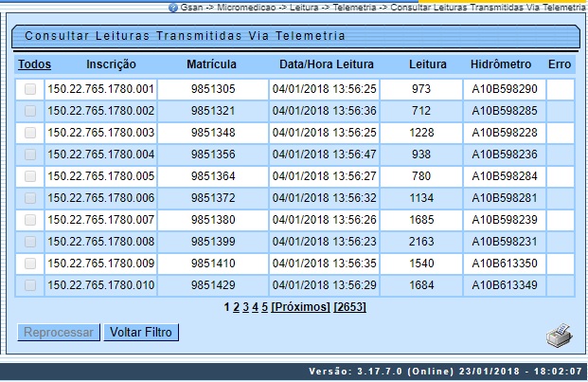Click date cell 04/01/2018 13:56:47
The width and height of the screenshot is (588, 382).
click(x=325, y=155)
